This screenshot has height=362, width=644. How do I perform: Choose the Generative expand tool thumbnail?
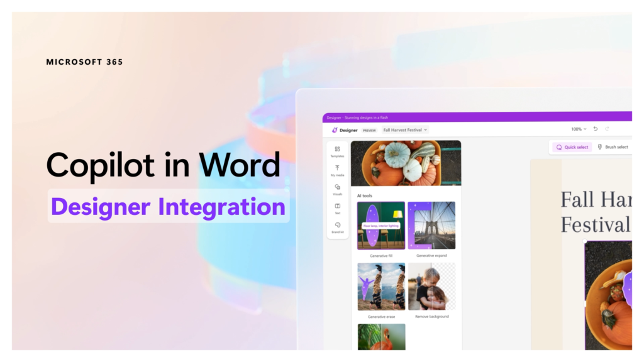431,226
